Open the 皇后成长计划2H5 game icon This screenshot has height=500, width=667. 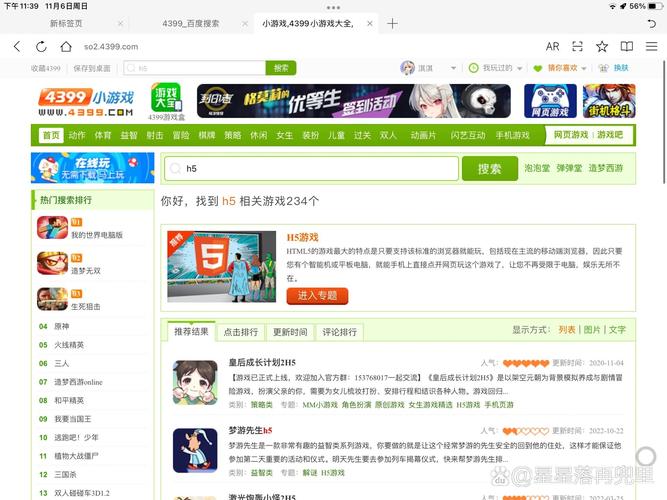(195, 383)
